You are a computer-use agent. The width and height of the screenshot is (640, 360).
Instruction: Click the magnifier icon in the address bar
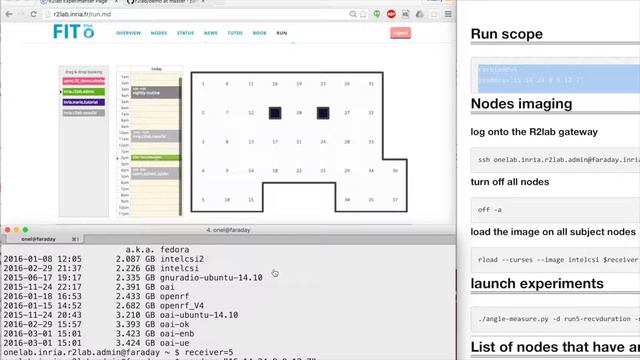(353, 14)
